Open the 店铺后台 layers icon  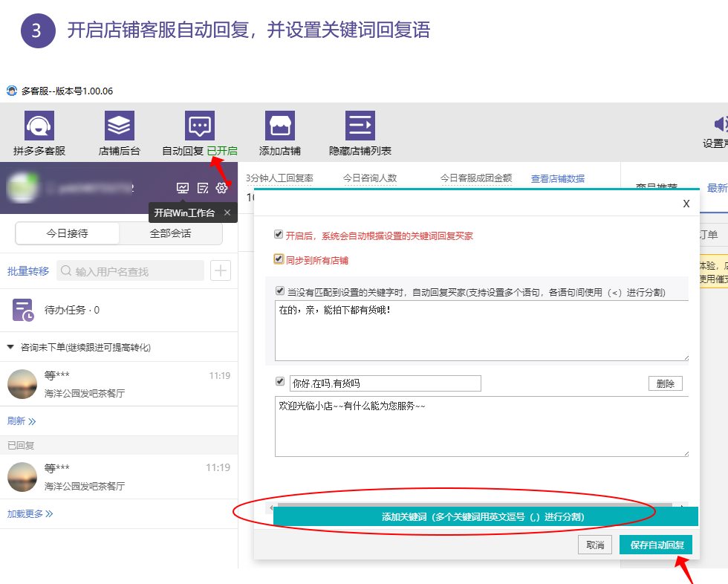(120, 126)
